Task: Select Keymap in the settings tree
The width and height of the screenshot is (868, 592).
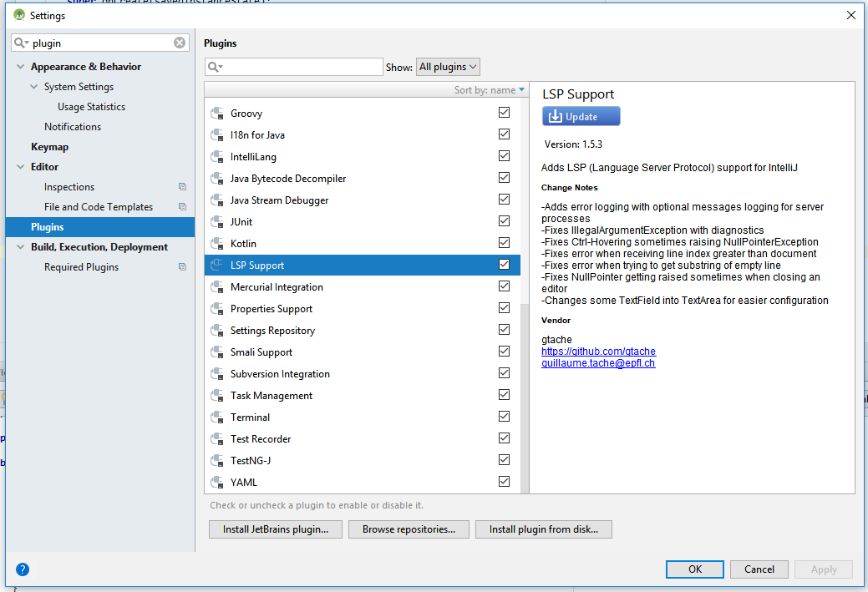Action: [x=50, y=147]
